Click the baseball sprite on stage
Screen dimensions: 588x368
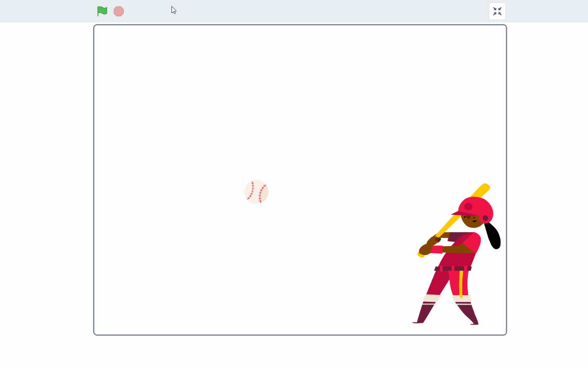256,192
